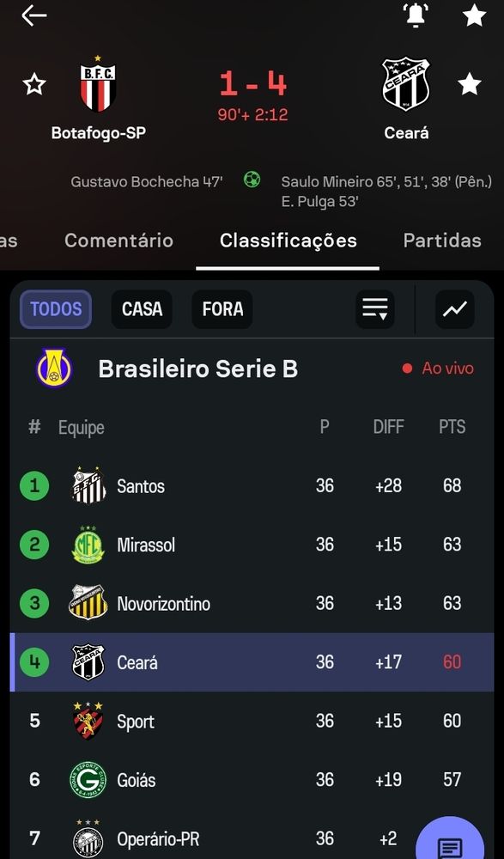Select the football icon between goal scorers
504x859 pixels.
252,179
